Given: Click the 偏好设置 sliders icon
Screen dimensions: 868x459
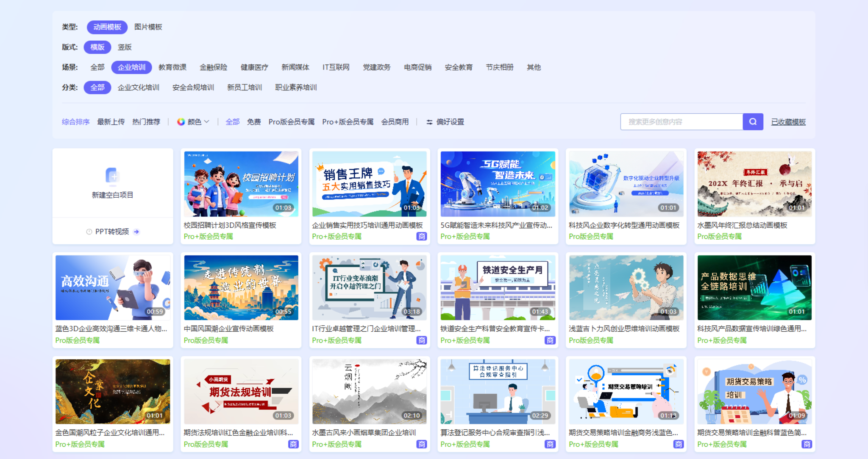Looking at the screenshot, I should click(429, 122).
